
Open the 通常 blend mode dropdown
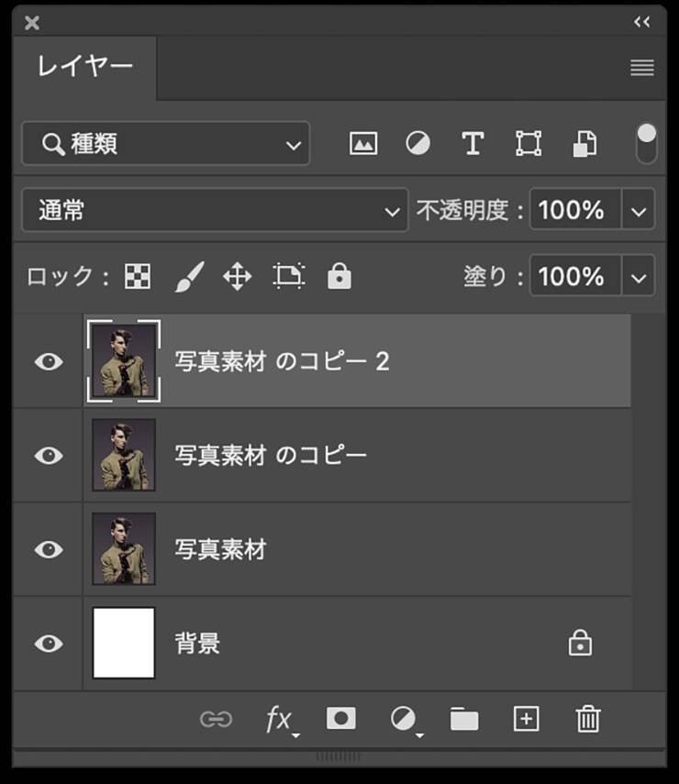(x=214, y=211)
